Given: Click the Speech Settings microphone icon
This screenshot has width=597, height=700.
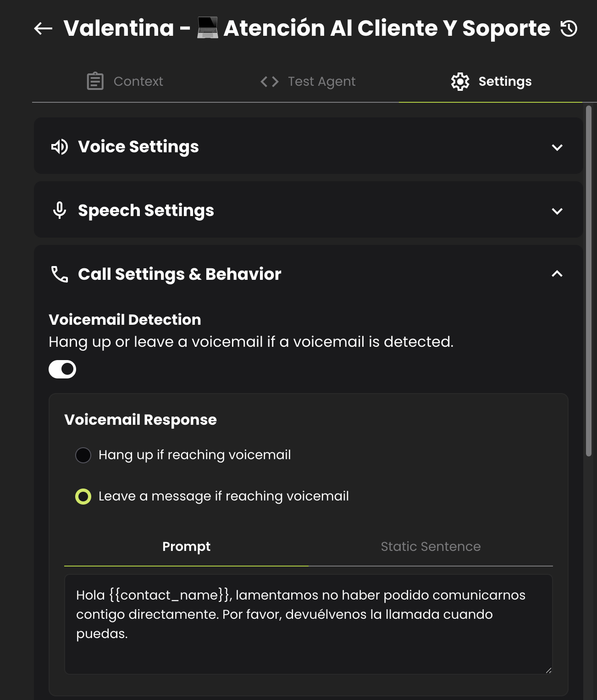Looking at the screenshot, I should (60, 211).
